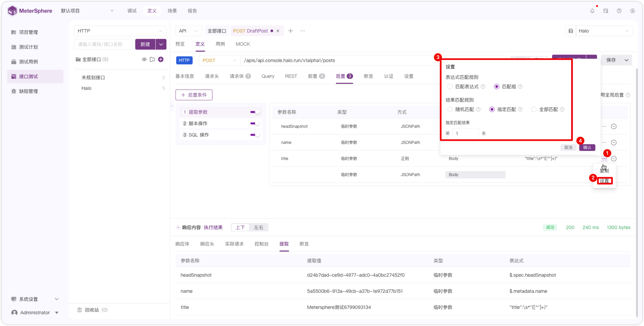Switch response layout to 左右

pos(259,227)
